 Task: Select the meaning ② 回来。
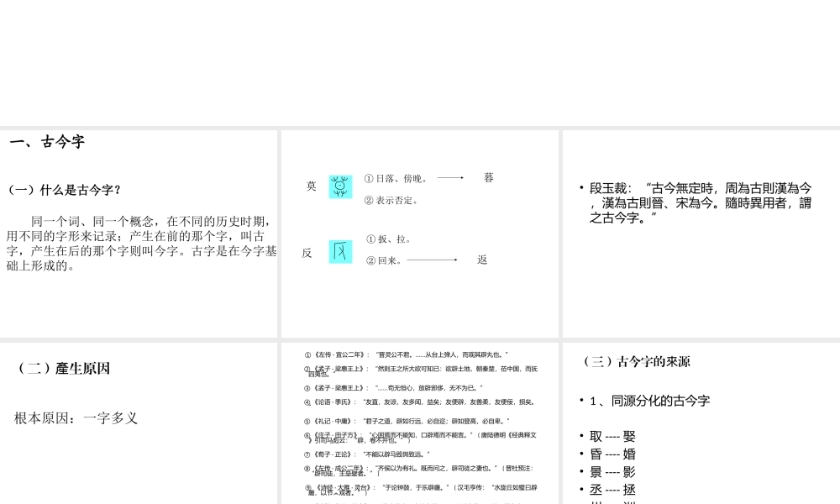click(384, 260)
